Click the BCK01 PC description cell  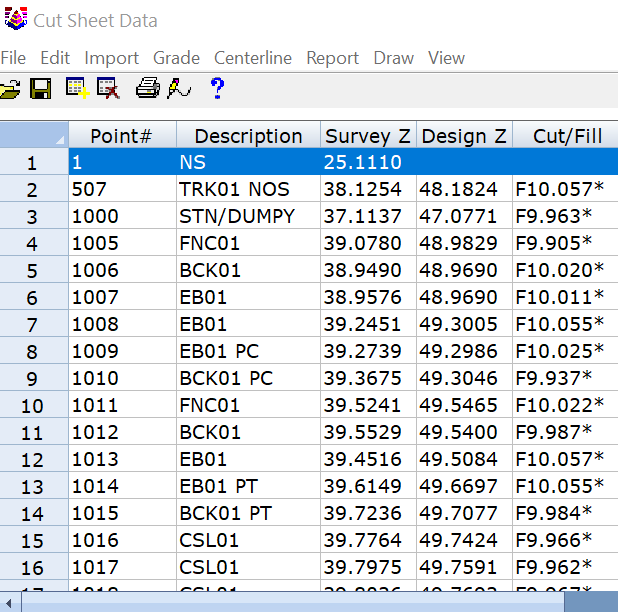(248, 378)
